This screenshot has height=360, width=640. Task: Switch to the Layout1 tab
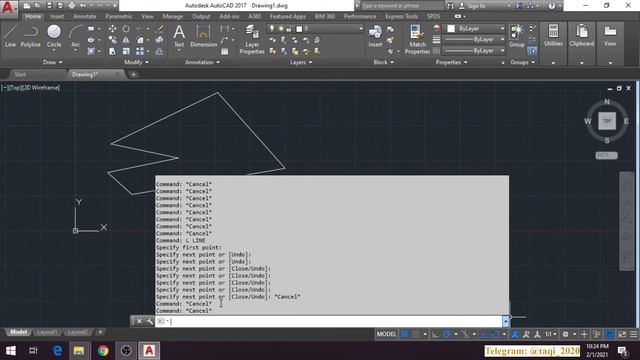pyautogui.click(x=47, y=332)
